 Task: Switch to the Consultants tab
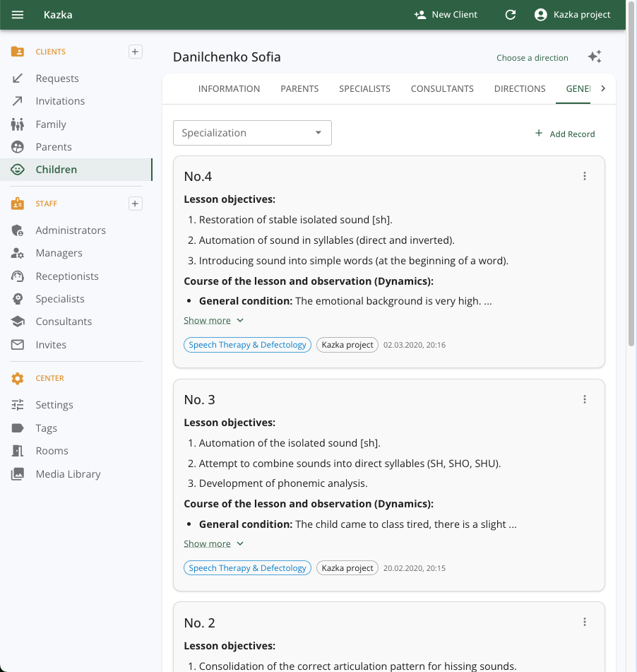point(442,89)
